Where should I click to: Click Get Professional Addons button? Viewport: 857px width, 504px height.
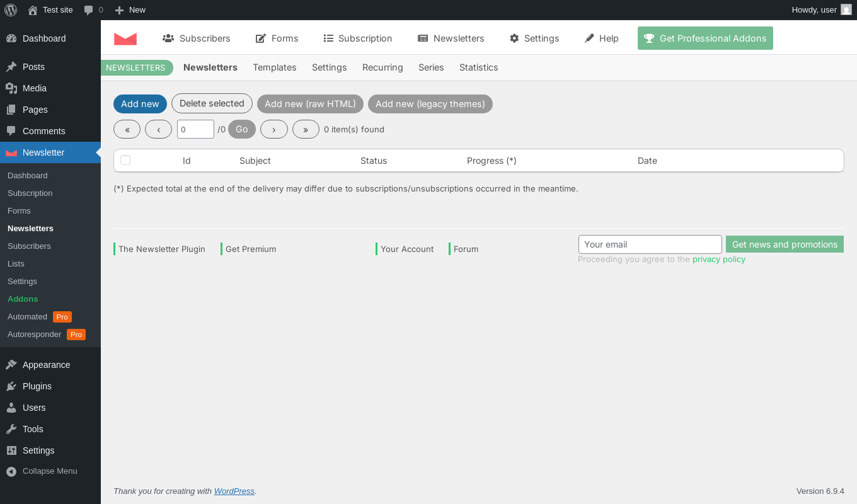tap(705, 38)
